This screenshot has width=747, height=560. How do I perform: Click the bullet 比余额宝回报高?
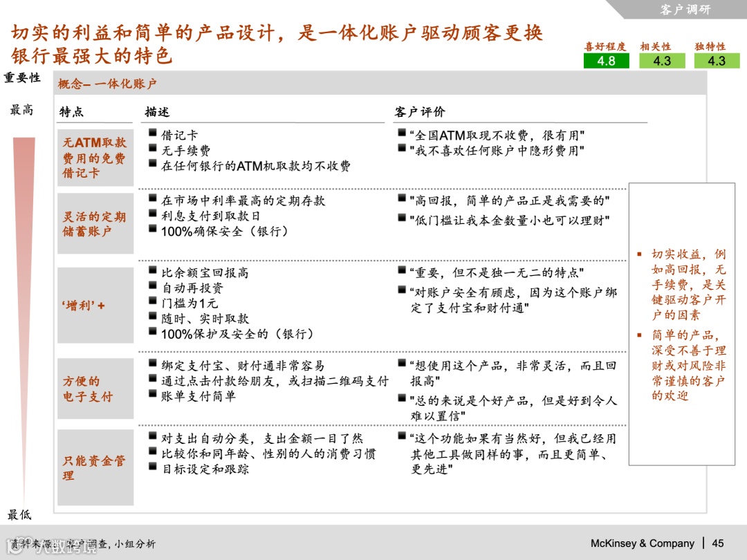[x=205, y=272]
